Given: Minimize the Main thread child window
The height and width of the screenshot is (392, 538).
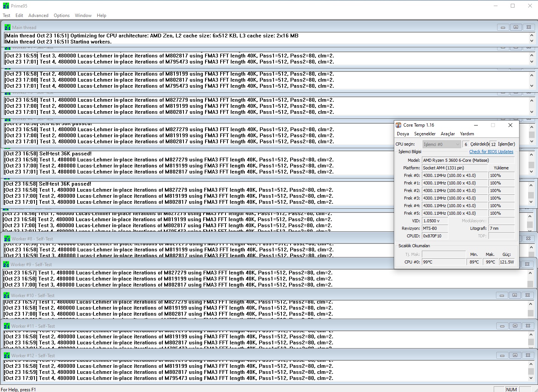Looking at the screenshot, I should [503, 27].
